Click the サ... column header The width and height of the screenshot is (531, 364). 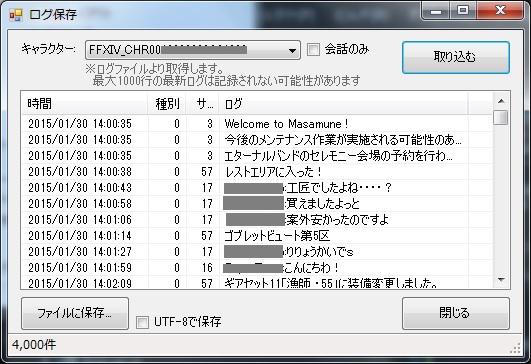203,104
